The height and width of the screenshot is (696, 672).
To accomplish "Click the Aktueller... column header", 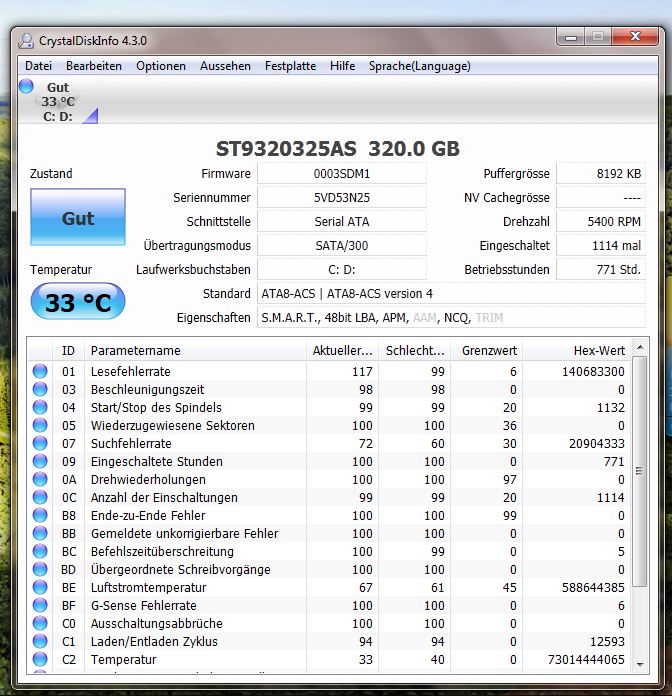I will pyautogui.click(x=342, y=351).
